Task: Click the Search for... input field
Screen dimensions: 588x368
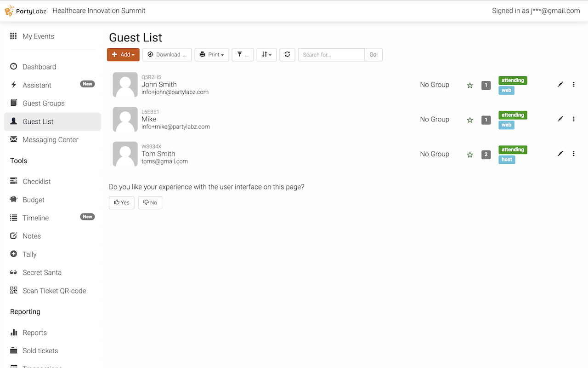Action: (x=331, y=55)
